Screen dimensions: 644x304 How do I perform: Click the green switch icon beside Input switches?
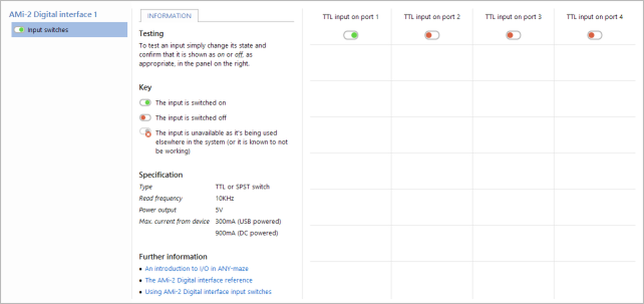click(20, 30)
